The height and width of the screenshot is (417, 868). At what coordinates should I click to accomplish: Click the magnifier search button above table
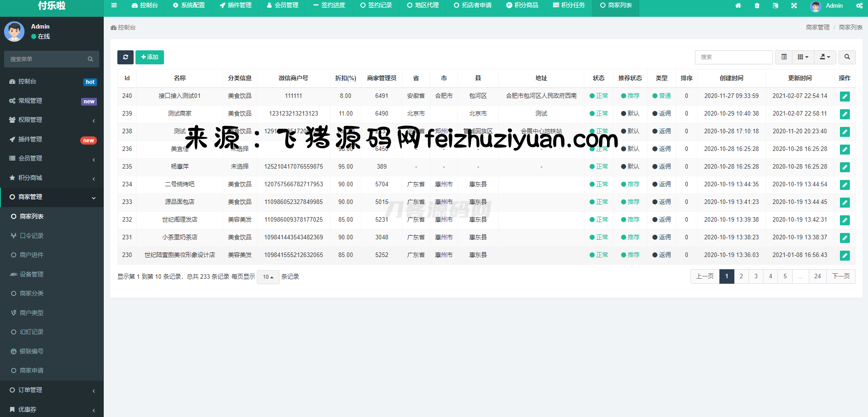pyautogui.click(x=847, y=57)
